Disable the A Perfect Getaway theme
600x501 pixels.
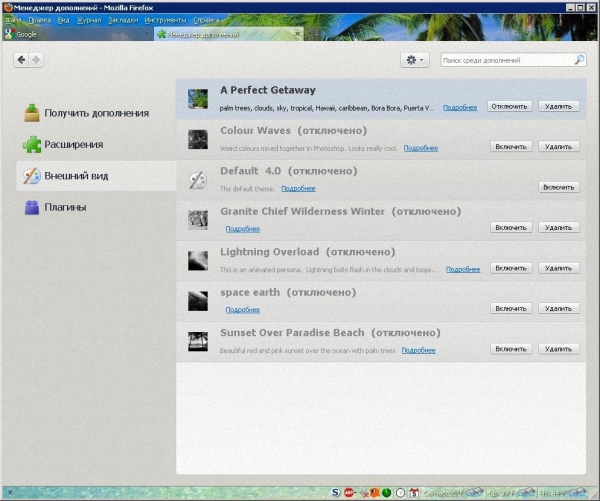(x=510, y=106)
